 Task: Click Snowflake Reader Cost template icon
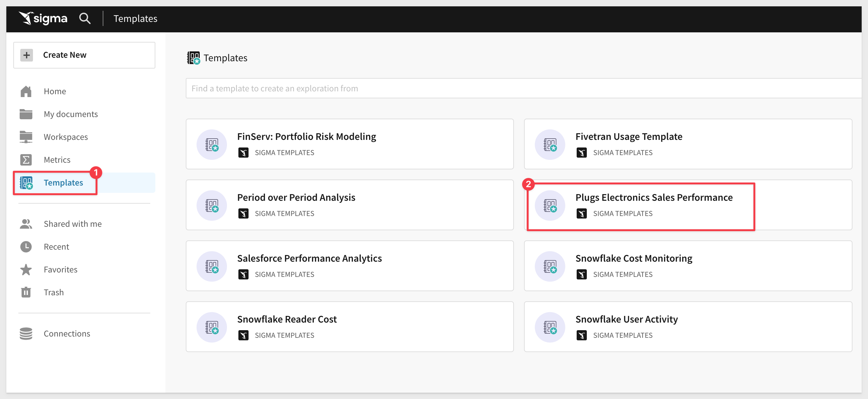click(212, 327)
